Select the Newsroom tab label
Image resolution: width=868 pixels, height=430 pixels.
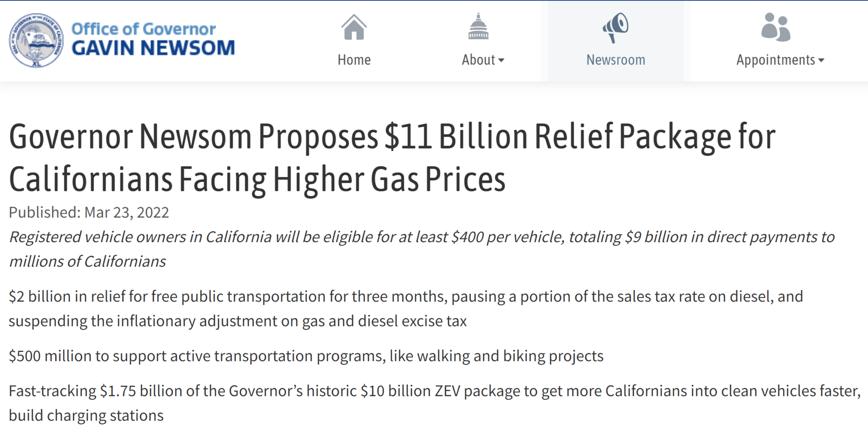tap(615, 60)
